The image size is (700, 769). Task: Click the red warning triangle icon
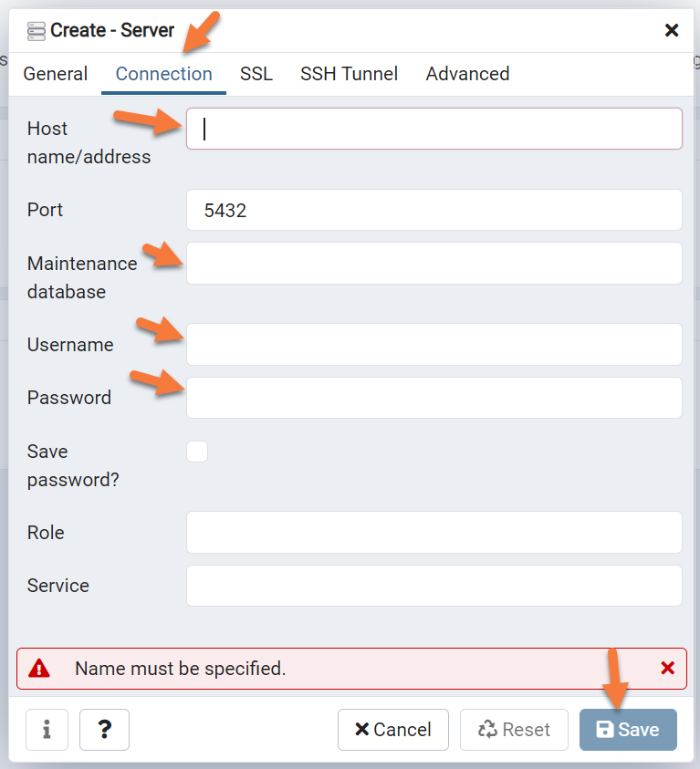click(x=39, y=669)
